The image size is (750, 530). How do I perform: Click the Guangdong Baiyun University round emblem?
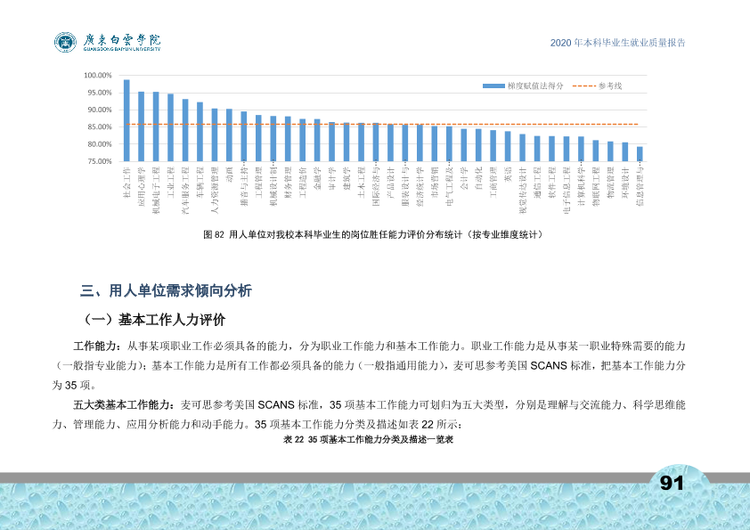coord(65,43)
